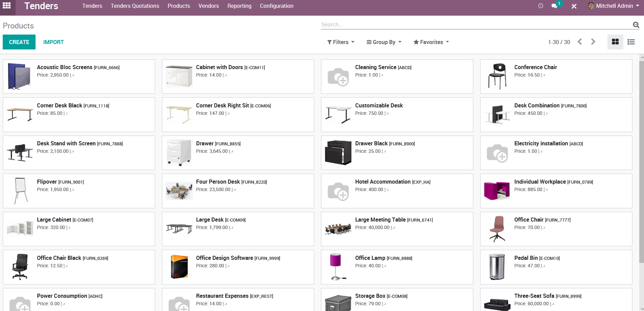Expand the Group By dropdown

coord(384,42)
